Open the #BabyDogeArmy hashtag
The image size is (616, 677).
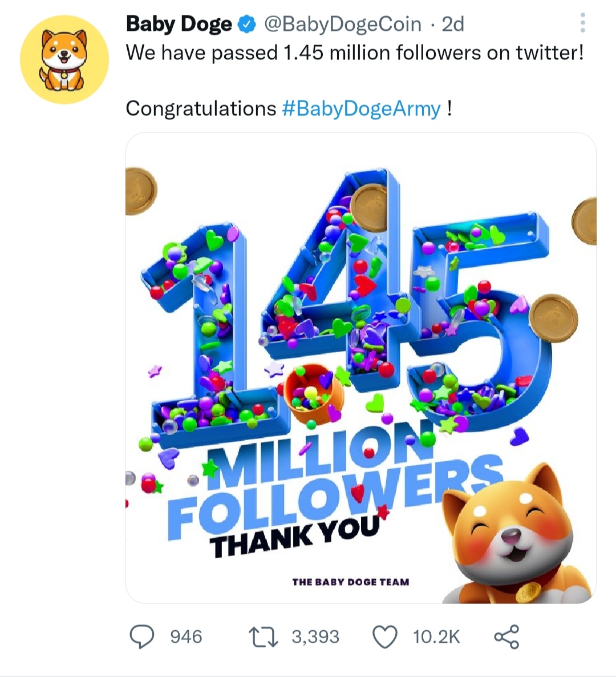click(358, 108)
